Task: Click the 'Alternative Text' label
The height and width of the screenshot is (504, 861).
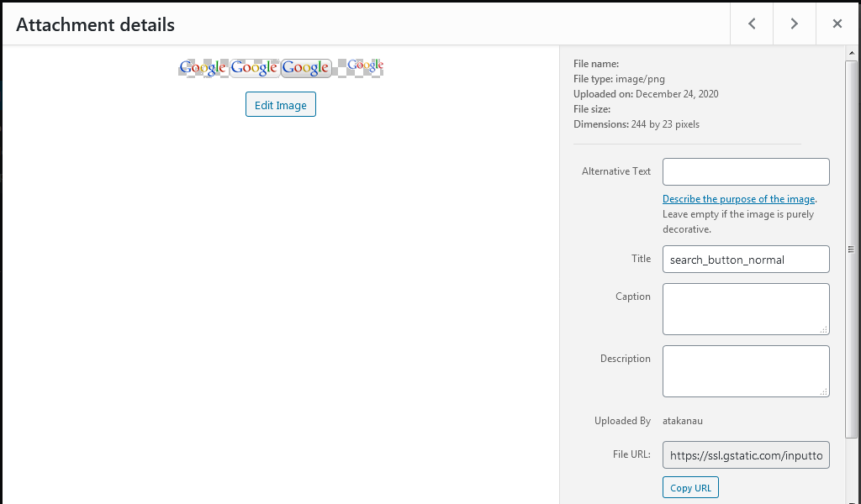Action: tap(616, 171)
